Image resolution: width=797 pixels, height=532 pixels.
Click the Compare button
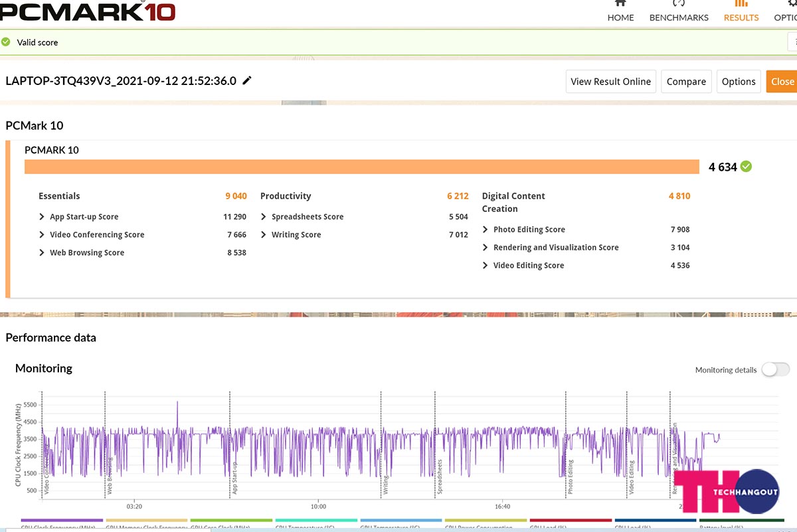pyautogui.click(x=686, y=81)
